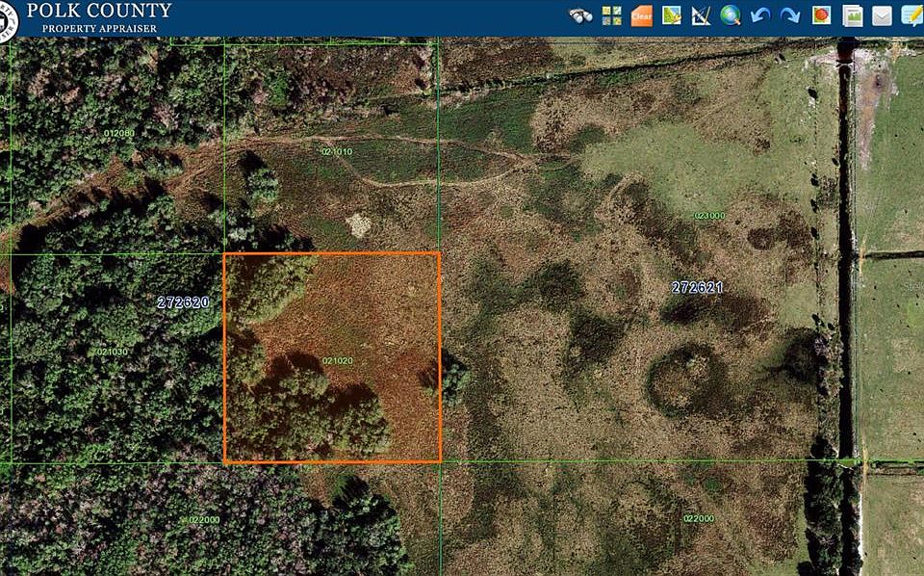
Task: Go back with the blue undo arrow
Action: tap(760, 15)
